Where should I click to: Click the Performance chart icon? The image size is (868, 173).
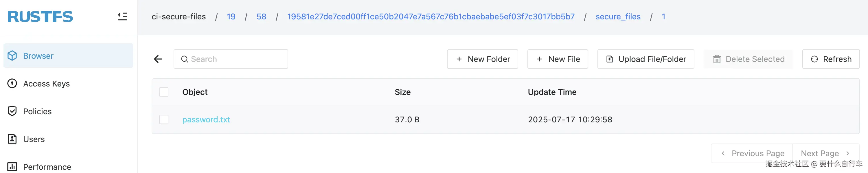[x=12, y=167]
